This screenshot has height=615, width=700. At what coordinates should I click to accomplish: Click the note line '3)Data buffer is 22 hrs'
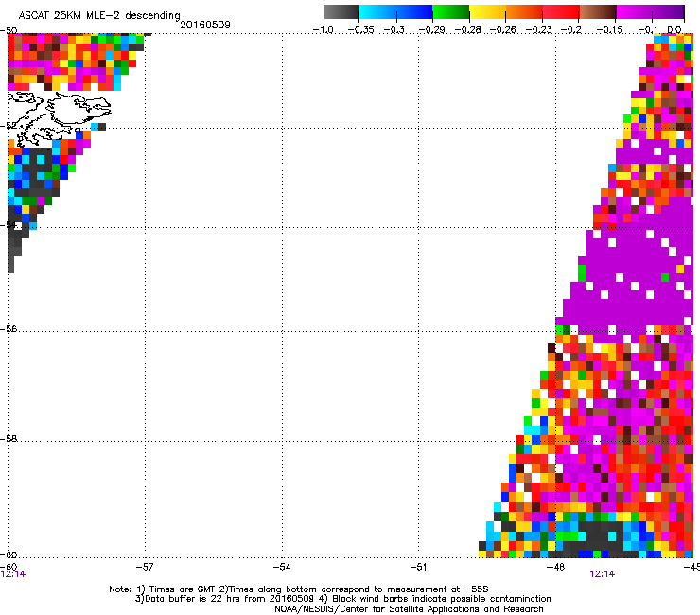pyautogui.click(x=342, y=599)
